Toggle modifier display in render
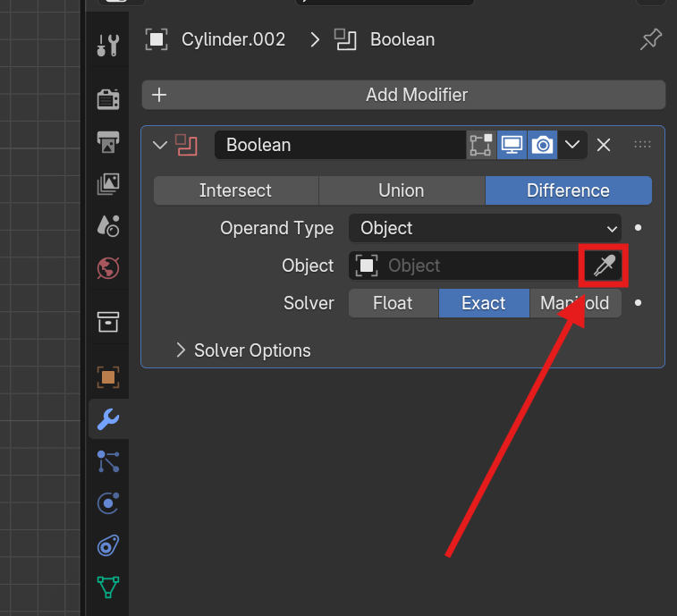677x616 pixels. pos(542,145)
